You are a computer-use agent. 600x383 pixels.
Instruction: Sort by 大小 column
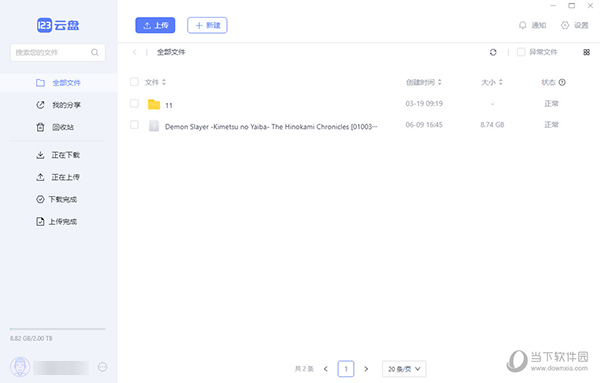click(492, 82)
